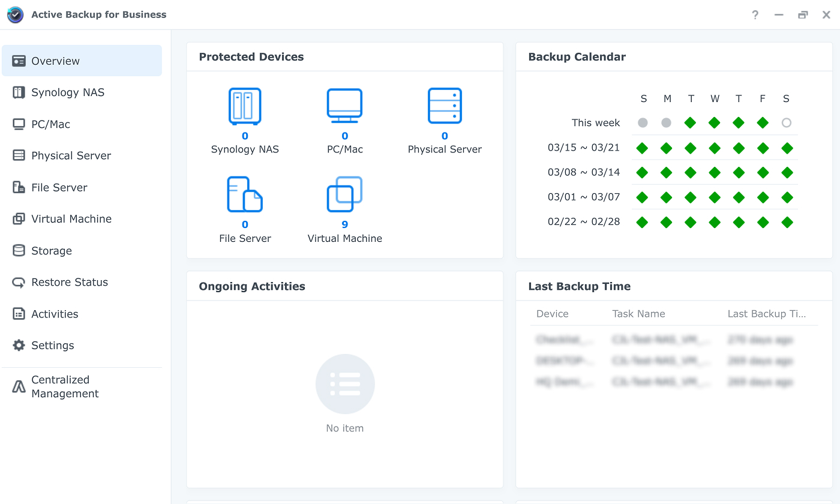This screenshot has height=504, width=840.
Task: Click the Synology NAS device icon
Action: click(245, 106)
